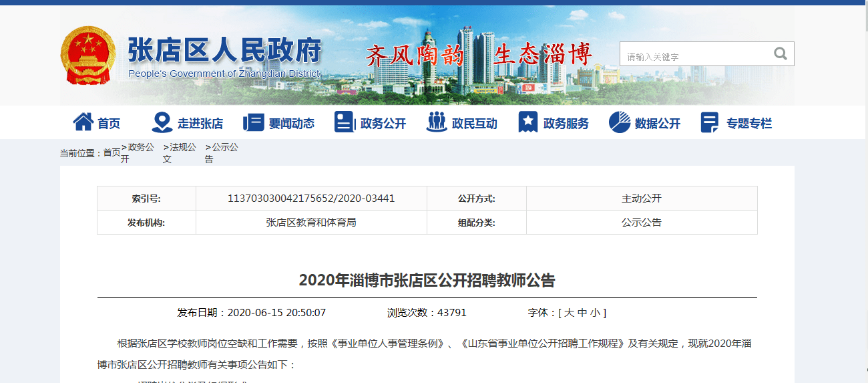Go to 首页 in the breadcrumb
The image size is (868, 383).
(x=112, y=153)
